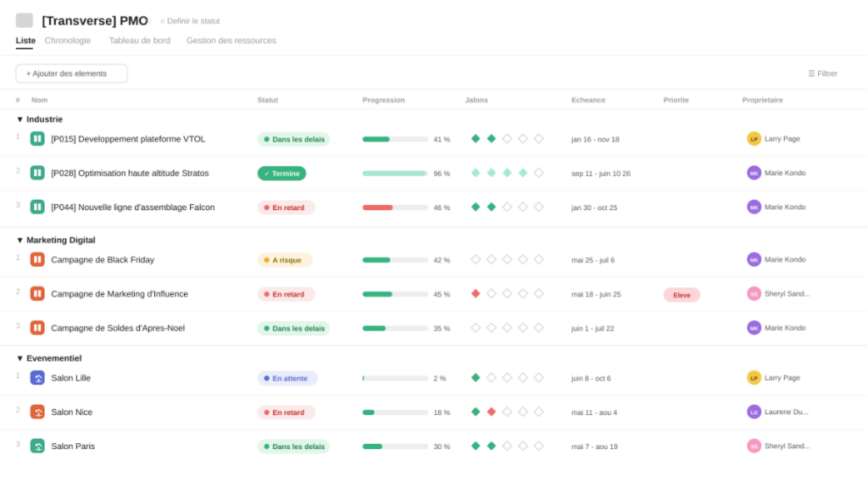The width and height of the screenshot is (868, 499).
Task: Click the Salon Paris icon
Action: coord(37,446)
